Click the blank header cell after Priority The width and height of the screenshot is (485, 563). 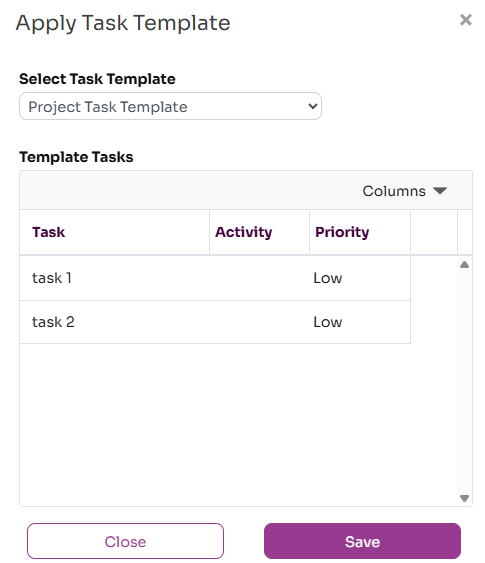(434, 232)
